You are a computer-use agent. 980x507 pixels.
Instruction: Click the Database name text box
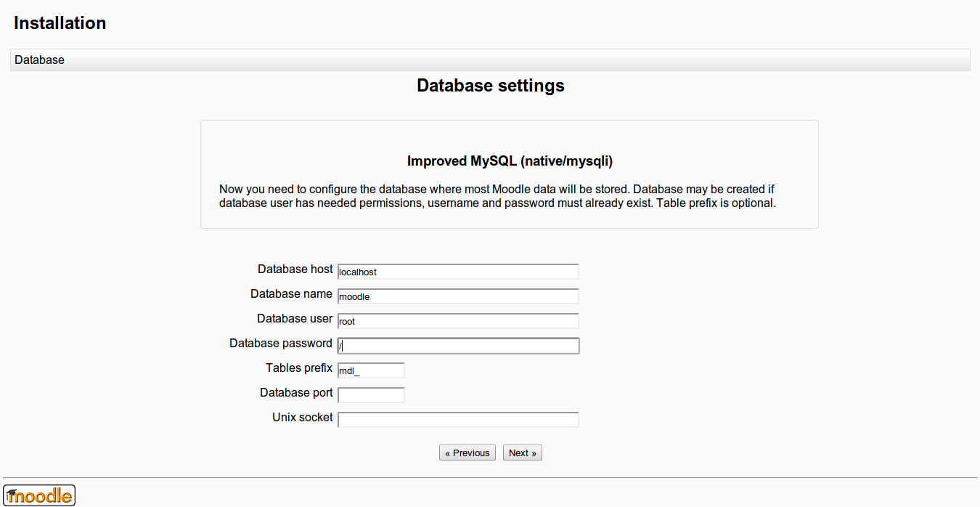coord(458,296)
